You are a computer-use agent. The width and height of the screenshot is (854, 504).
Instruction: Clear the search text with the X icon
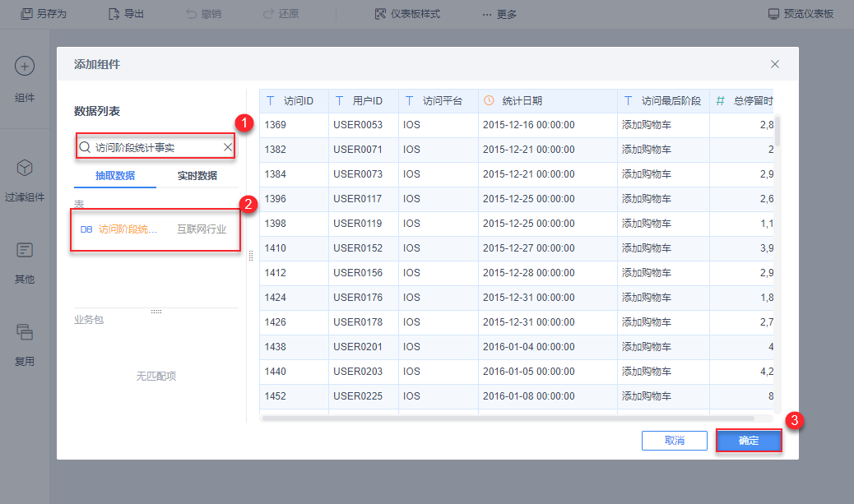[228, 147]
